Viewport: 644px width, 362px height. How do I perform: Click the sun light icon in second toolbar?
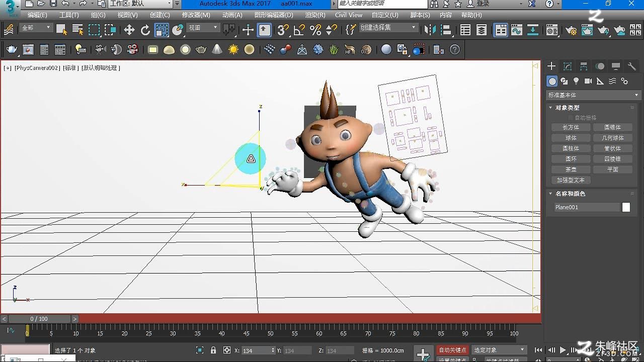pyautogui.click(x=233, y=49)
